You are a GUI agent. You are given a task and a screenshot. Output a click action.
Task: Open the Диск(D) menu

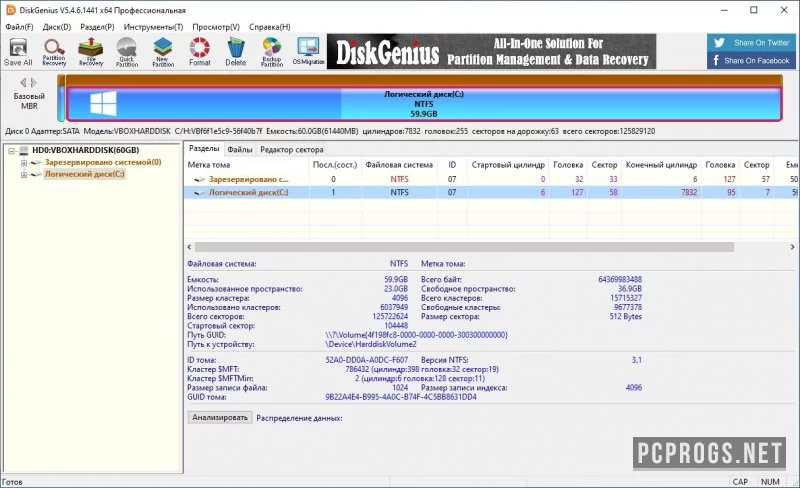[57, 27]
